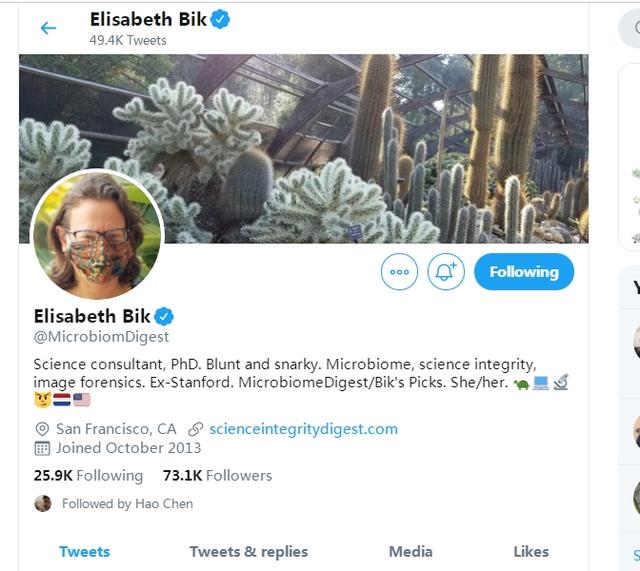The width and height of the screenshot is (640, 571).
Task: Click the Followed by Hao Chen link
Action: coord(127,503)
